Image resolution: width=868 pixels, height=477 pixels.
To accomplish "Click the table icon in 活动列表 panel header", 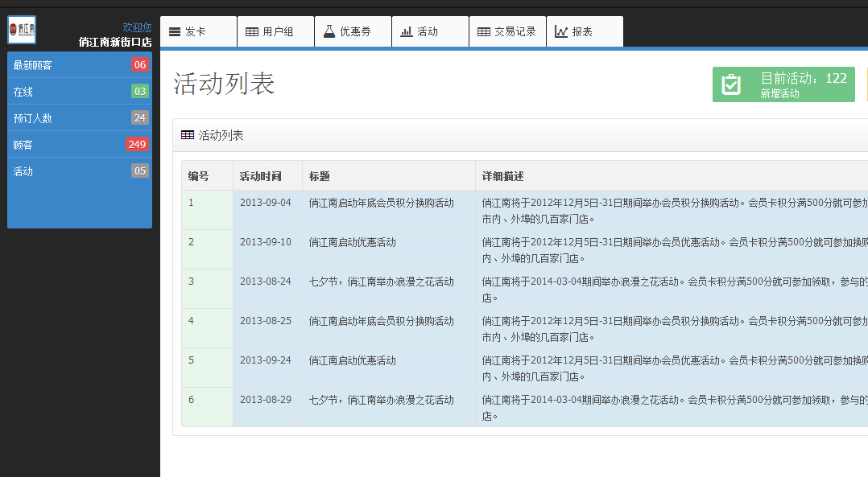I will tap(188, 135).
